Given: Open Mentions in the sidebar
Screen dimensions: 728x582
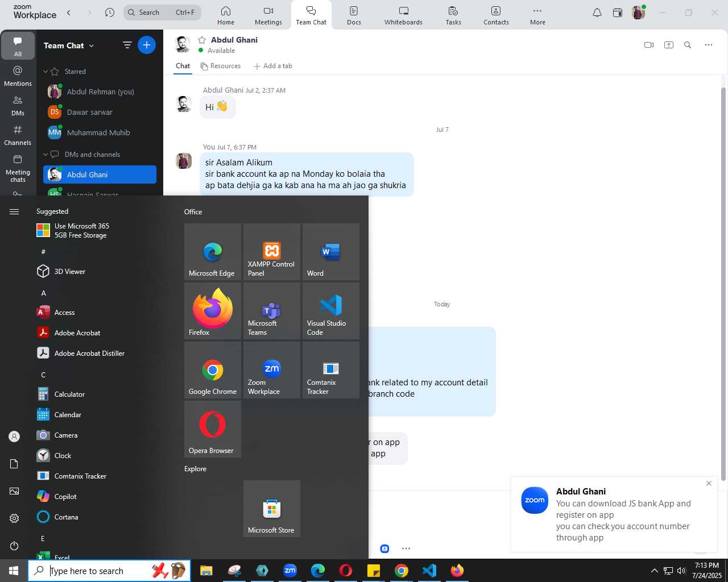Looking at the screenshot, I should click(18, 76).
